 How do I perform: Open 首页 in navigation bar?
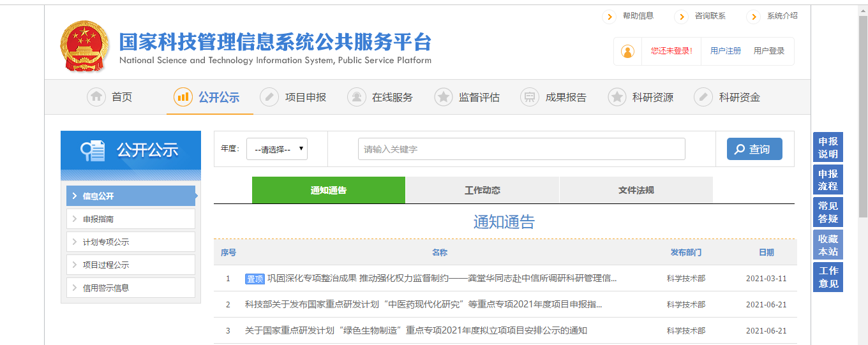pos(122,98)
